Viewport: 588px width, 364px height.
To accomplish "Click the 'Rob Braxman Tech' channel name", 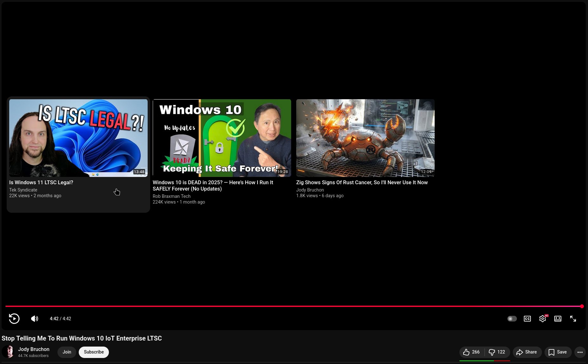I will click(x=171, y=196).
